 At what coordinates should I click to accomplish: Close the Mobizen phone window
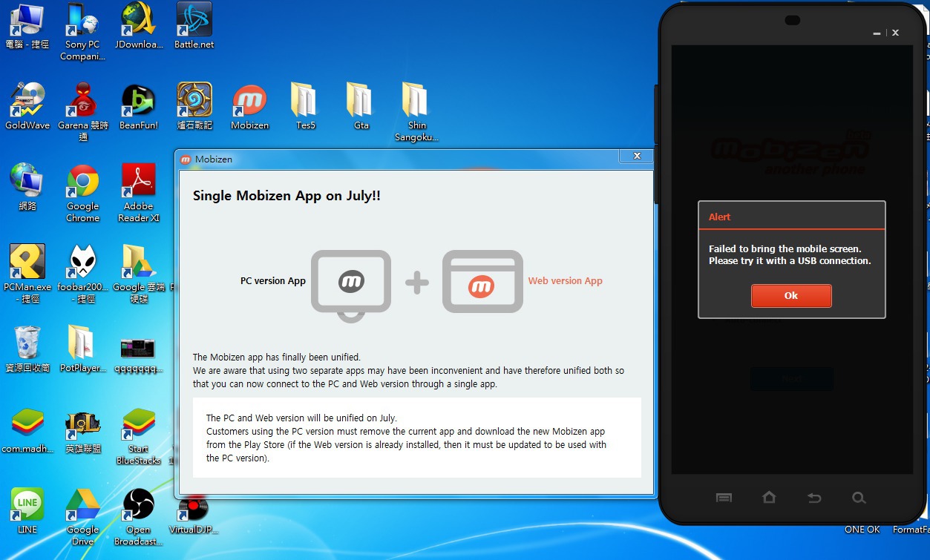tap(896, 33)
